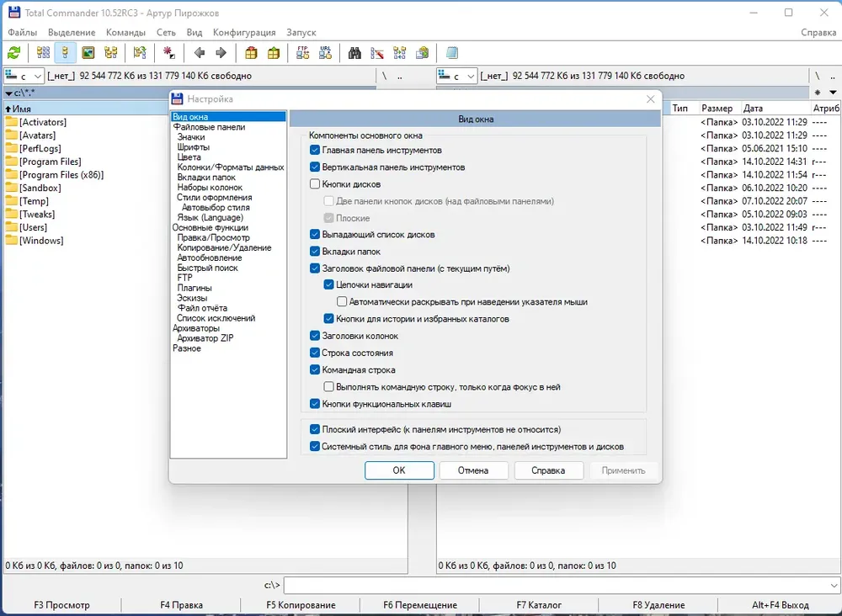This screenshot has width=842, height=616.
Task: Open the Выделение menu
Action: click(72, 32)
